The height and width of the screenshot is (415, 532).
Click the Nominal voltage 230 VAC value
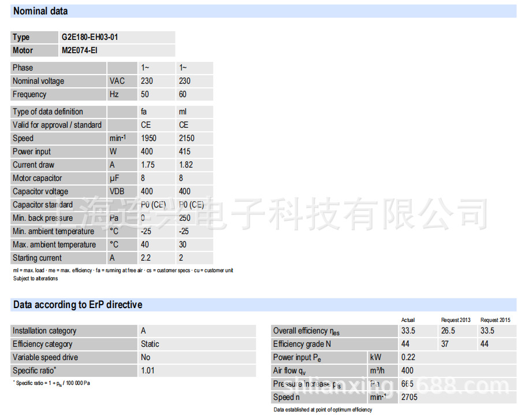coord(147,81)
